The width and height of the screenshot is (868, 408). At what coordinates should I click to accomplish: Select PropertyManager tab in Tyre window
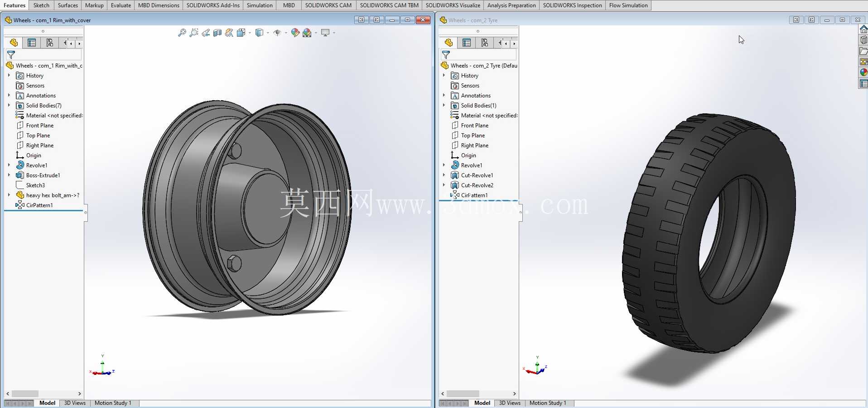click(467, 43)
